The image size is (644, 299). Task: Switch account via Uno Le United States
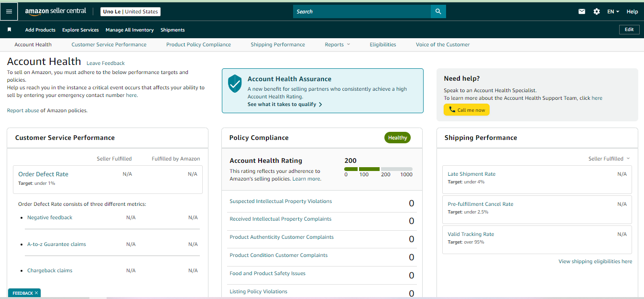[131, 11]
